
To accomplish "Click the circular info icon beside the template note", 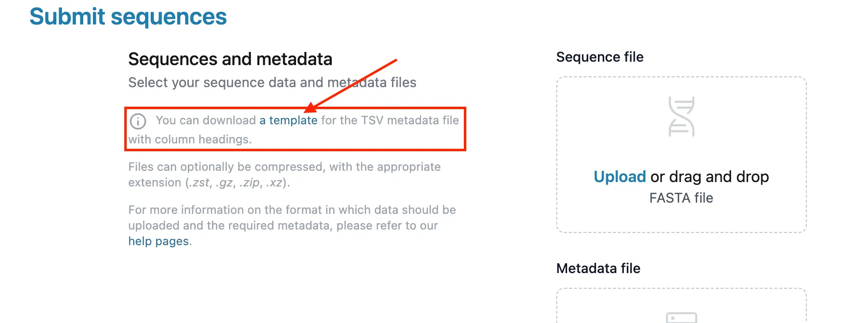I will click(x=138, y=120).
